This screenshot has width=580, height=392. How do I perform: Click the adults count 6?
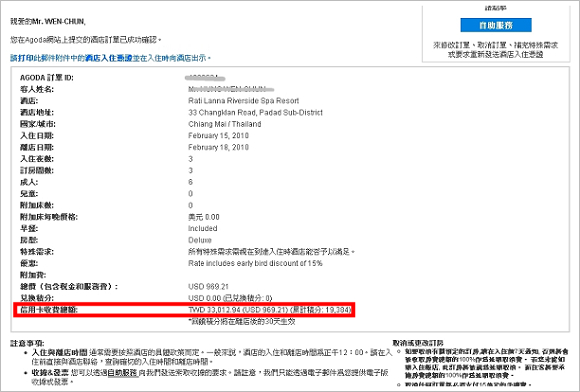pyautogui.click(x=190, y=182)
